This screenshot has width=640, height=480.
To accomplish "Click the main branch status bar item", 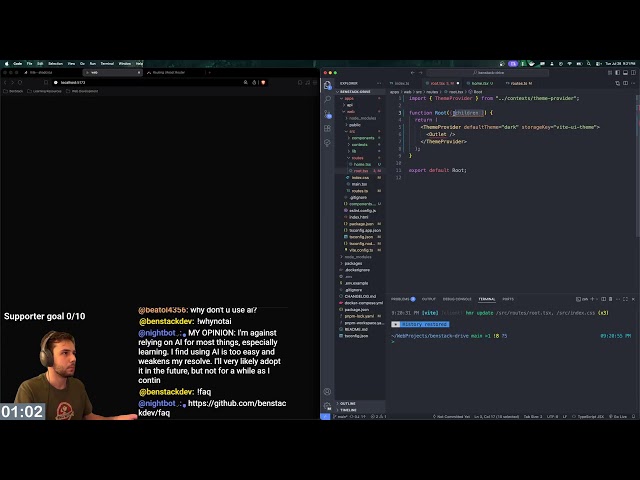I will (x=340, y=417).
